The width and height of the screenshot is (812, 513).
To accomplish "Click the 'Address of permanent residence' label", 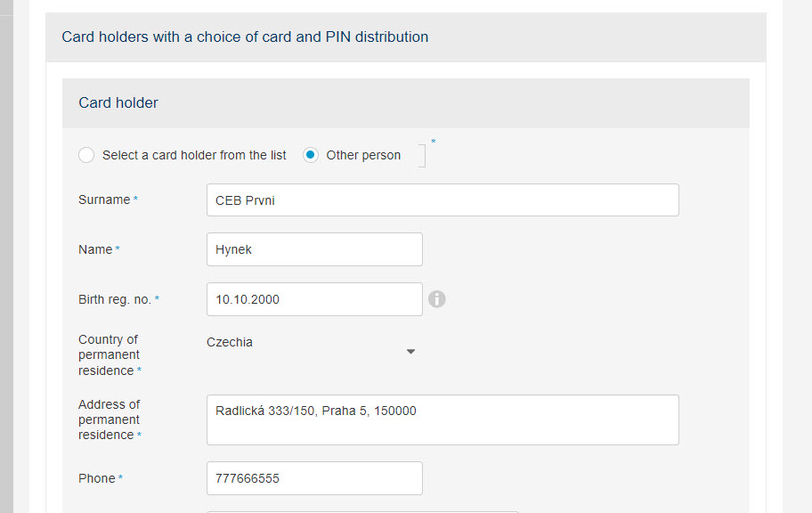I will [110, 419].
